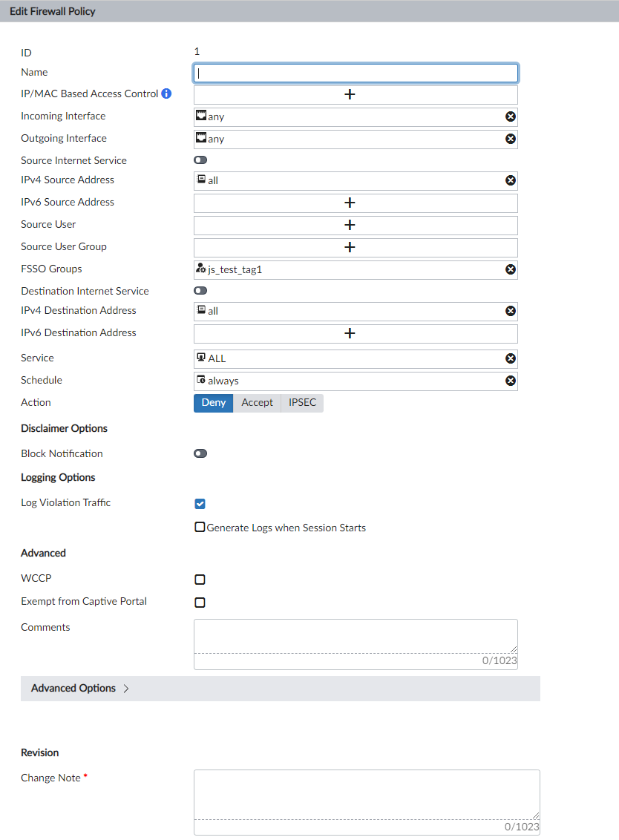Click the IP/MAC Based Access Control info icon
This screenshot has width=619, height=840.
tap(165, 94)
